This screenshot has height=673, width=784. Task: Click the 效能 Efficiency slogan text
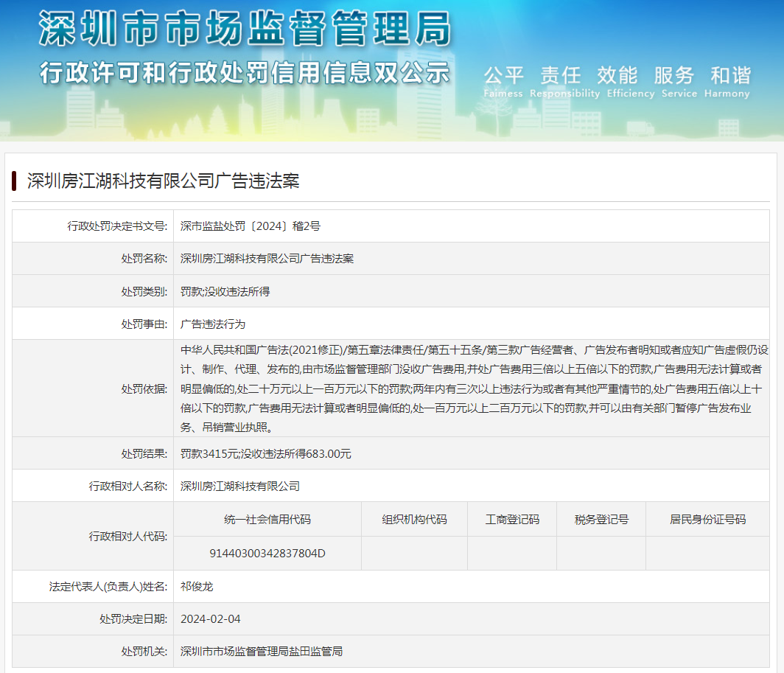tap(630, 82)
